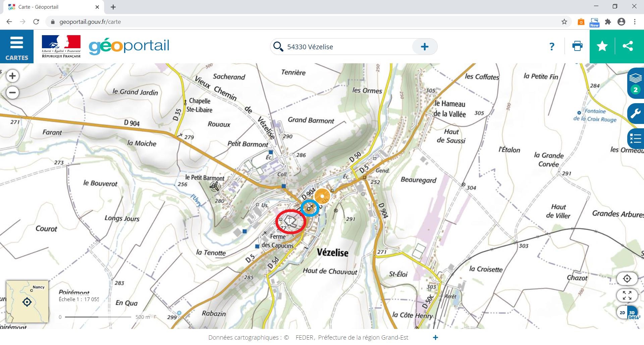The width and height of the screenshot is (644, 345).
Task: Zoom in on the map
Action: [12, 76]
